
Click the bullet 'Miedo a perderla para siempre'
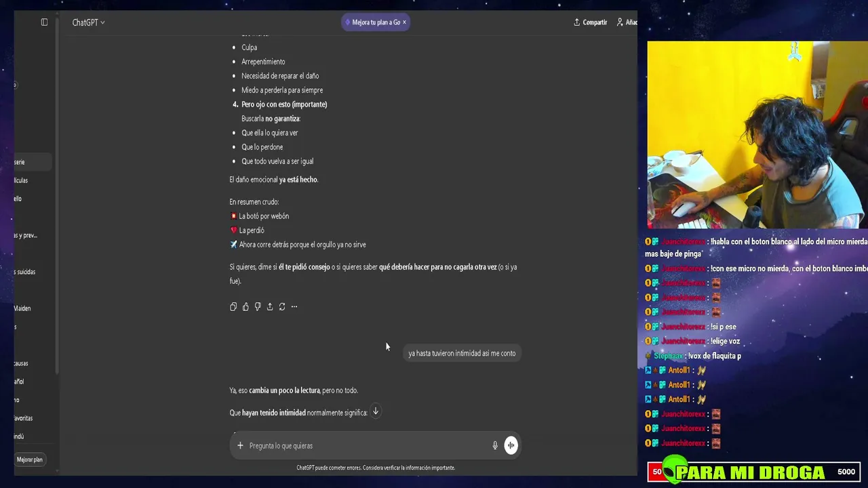282,90
